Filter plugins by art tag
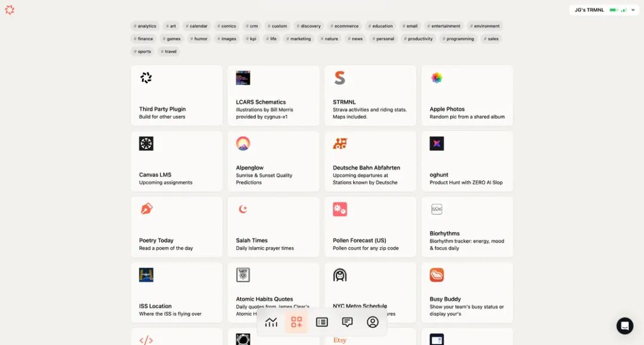The width and height of the screenshot is (644, 345). 171,26
